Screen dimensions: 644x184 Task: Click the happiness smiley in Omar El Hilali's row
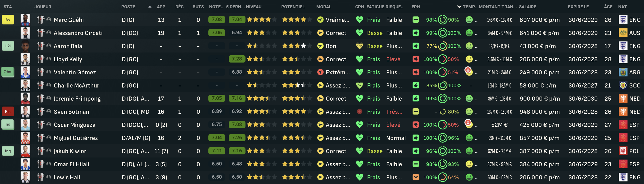(469, 164)
